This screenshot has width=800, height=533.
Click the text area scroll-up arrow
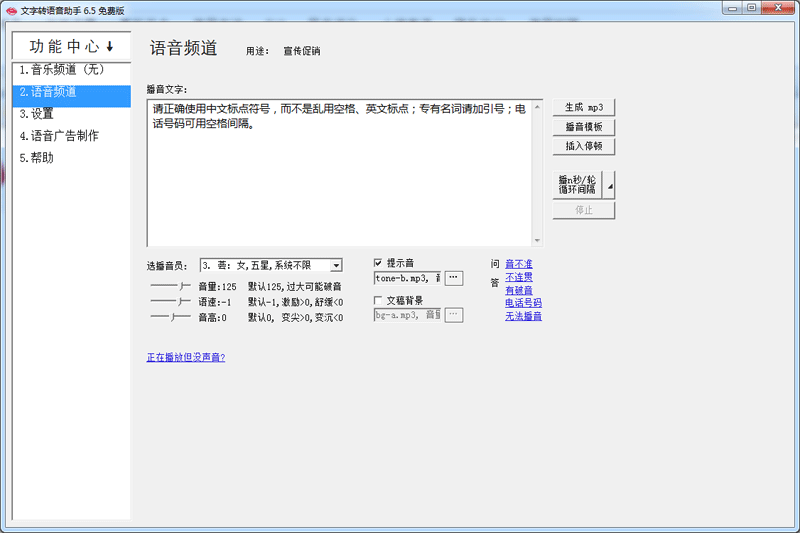537,106
